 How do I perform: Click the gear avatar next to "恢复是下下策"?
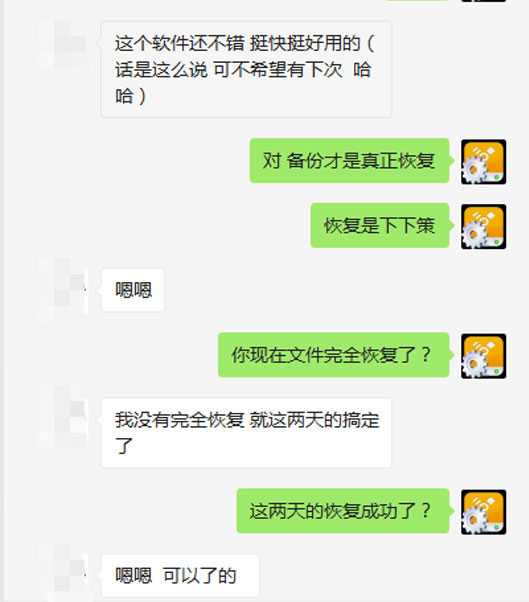point(483,227)
